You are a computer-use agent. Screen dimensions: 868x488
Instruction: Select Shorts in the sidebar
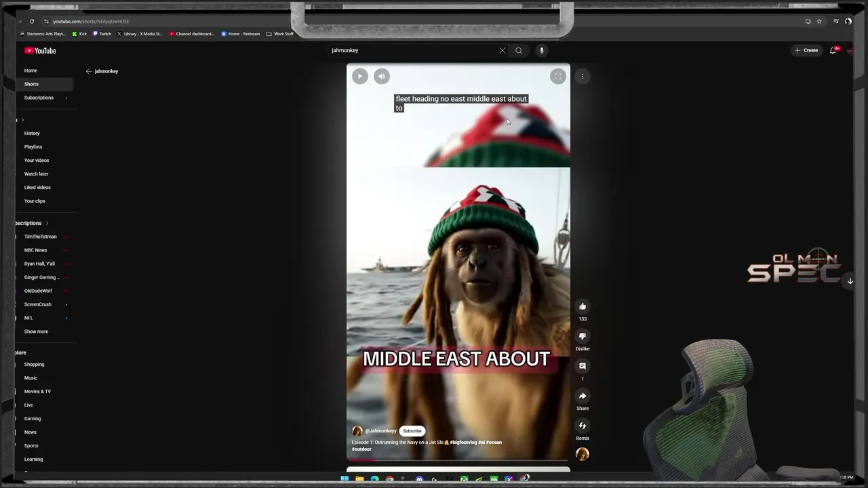[45, 84]
